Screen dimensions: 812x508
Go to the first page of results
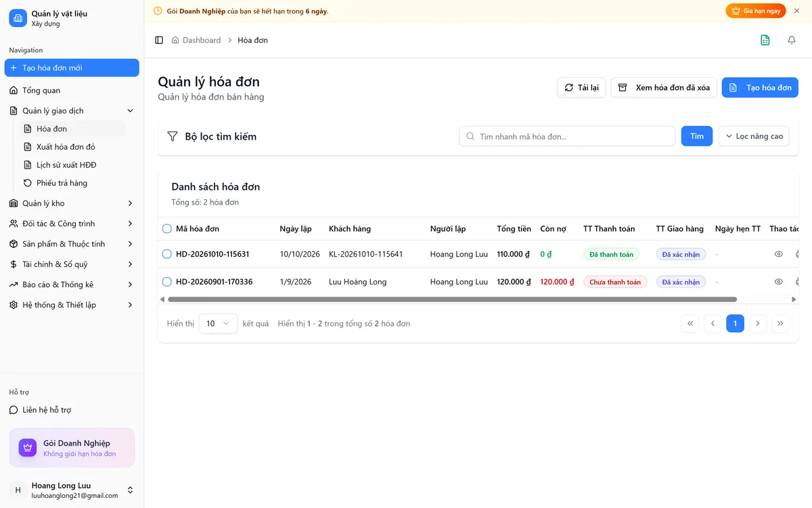pos(690,324)
